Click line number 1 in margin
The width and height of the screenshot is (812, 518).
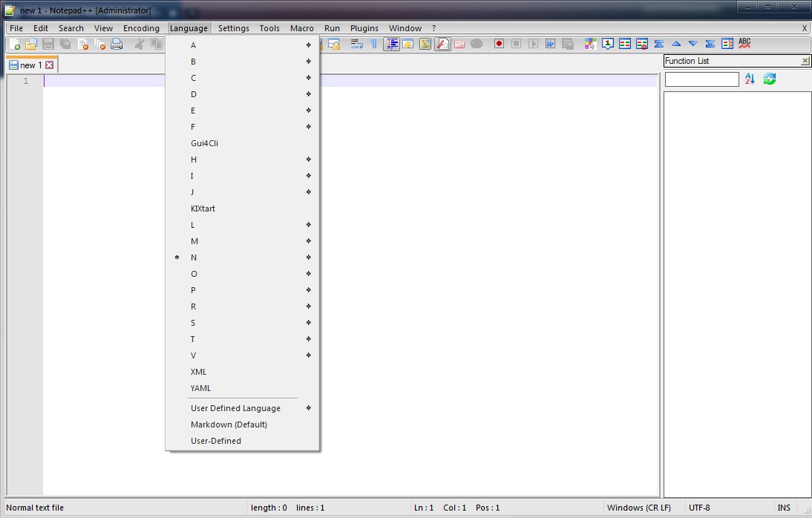tap(25, 82)
